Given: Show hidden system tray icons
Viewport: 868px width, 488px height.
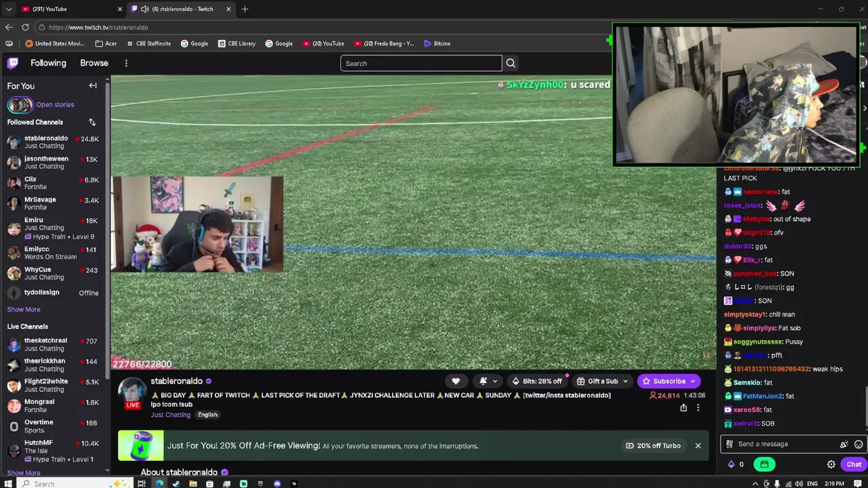Looking at the screenshot, I should [x=757, y=483].
